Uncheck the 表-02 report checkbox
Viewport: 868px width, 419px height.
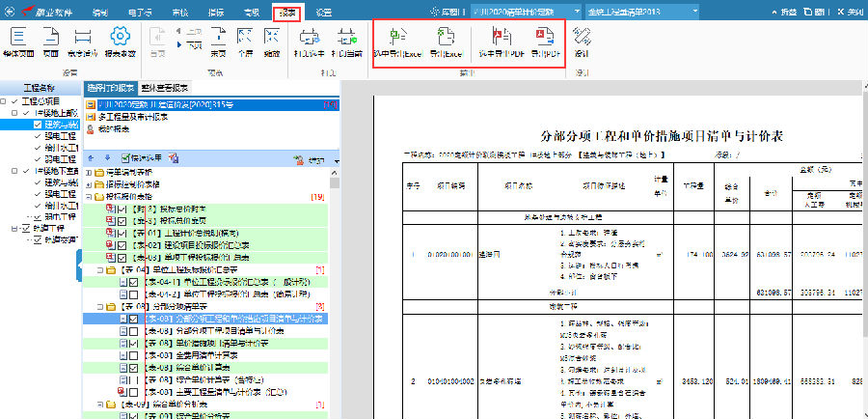pos(122,245)
